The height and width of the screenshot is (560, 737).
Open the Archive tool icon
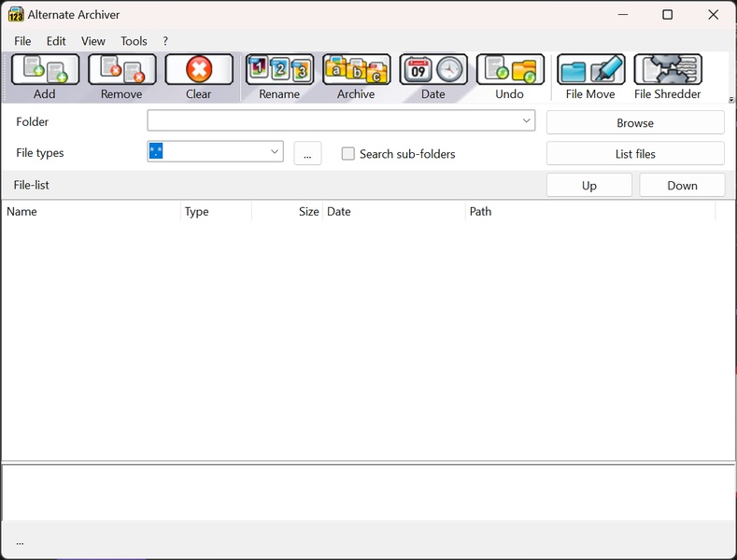356,69
